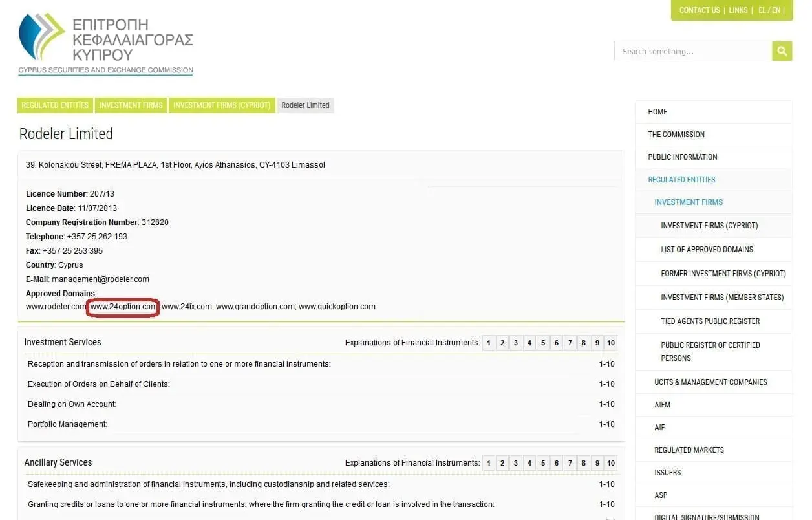
Task: Select the Company Registration Number 312820
Action: (155, 222)
